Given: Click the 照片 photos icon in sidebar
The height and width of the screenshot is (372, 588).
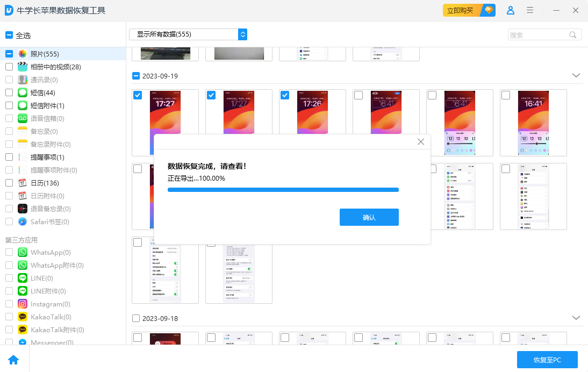Looking at the screenshot, I should tap(21, 54).
